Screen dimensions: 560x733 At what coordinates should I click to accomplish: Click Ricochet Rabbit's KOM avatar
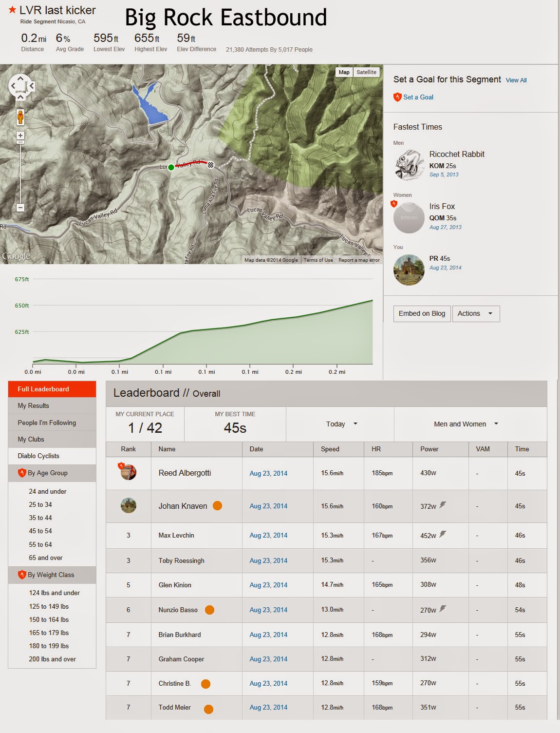pos(409,165)
